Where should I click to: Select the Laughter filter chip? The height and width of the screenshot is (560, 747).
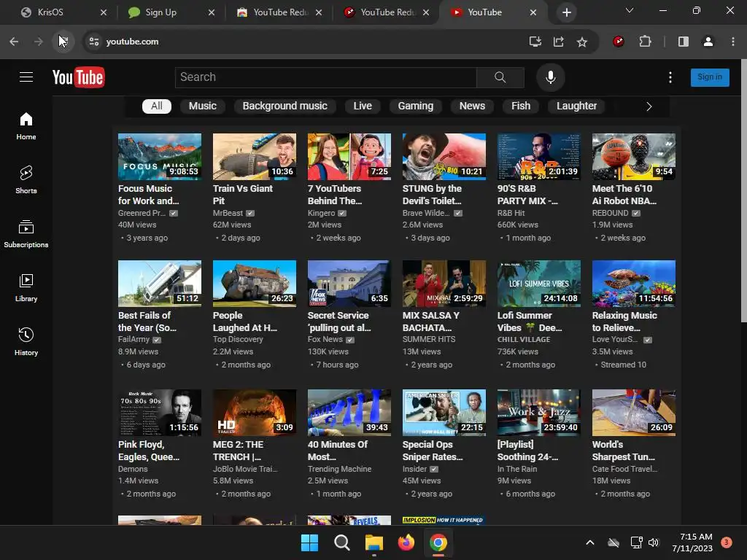tap(576, 106)
